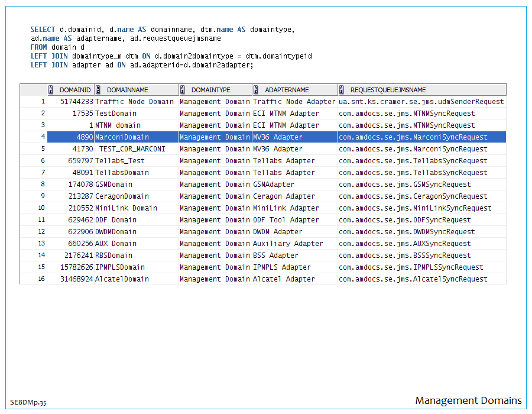Select the AlcatelDomain name cell
Screen dimensions: 532x414
click(122, 279)
